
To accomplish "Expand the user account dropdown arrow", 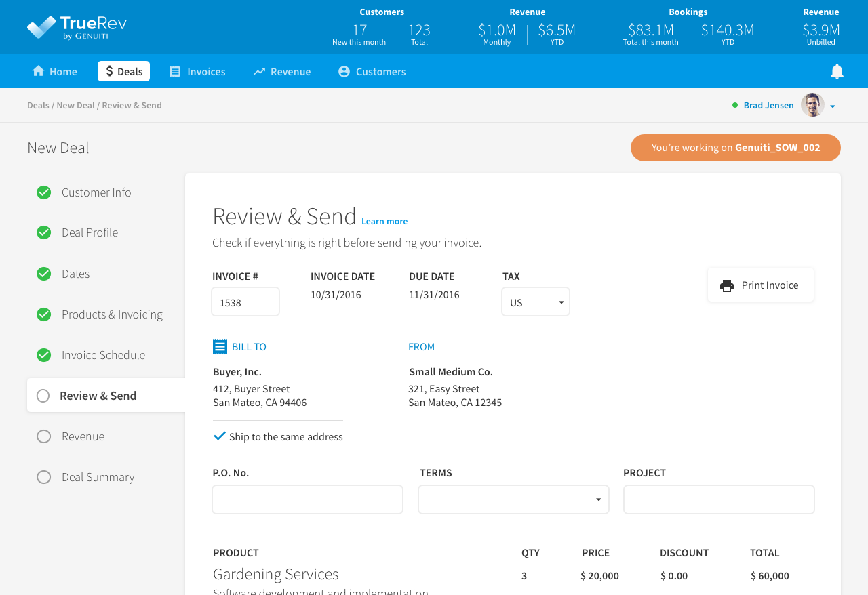I will click(833, 106).
